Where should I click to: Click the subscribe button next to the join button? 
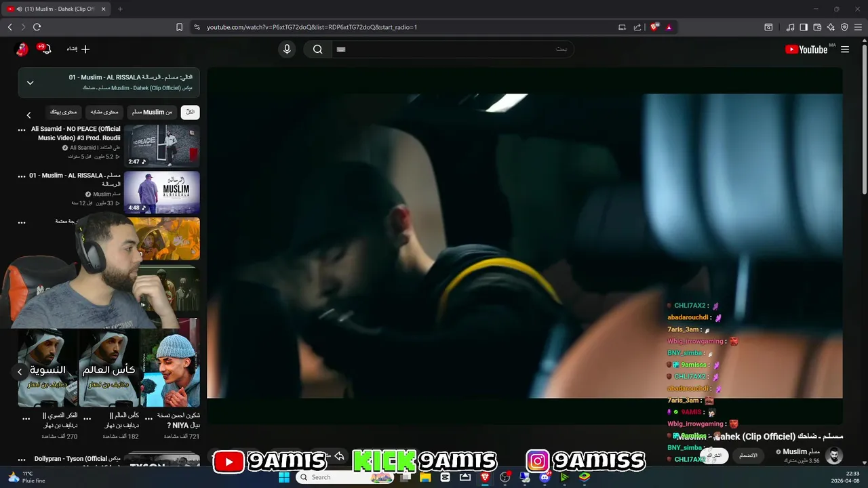(x=715, y=455)
